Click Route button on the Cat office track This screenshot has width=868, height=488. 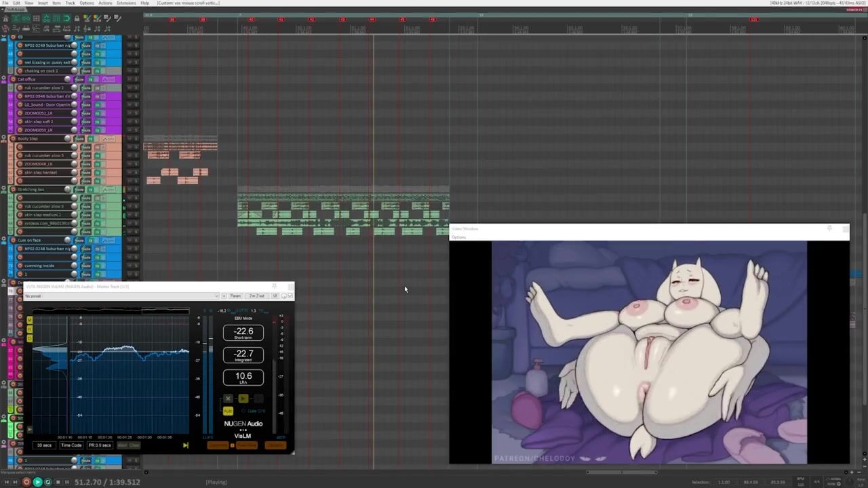point(79,79)
